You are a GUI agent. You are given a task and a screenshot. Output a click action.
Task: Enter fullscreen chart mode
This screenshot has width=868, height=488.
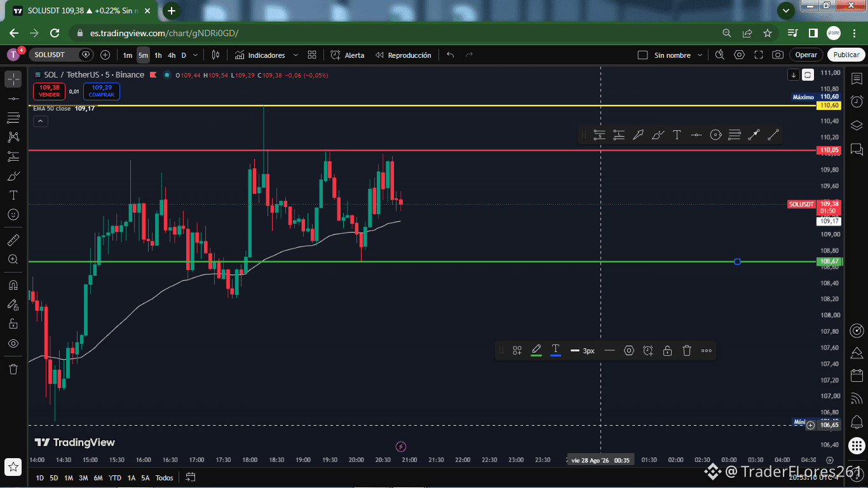pos(758,55)
